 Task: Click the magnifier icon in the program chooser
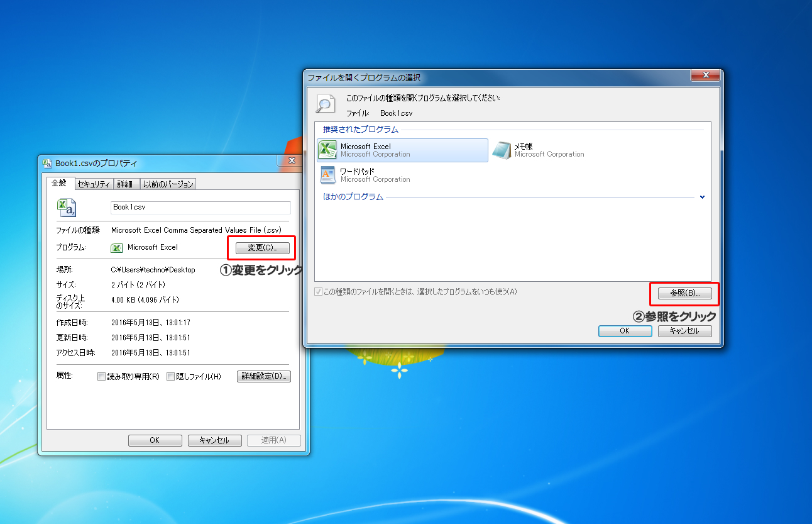point(325,103)
